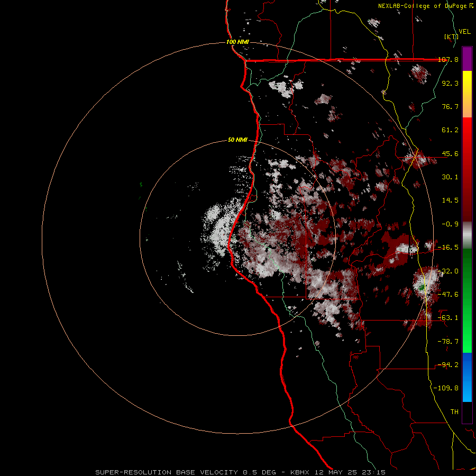Image resolution: width=476 pixels, height=476 pixels.
Task: Click the -47.6 velocity scale value
Action: point(448,295)
